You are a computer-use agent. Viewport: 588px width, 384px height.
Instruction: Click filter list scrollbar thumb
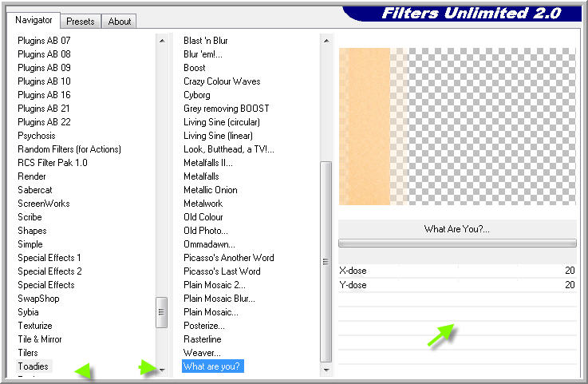click(x=326, y=262)
